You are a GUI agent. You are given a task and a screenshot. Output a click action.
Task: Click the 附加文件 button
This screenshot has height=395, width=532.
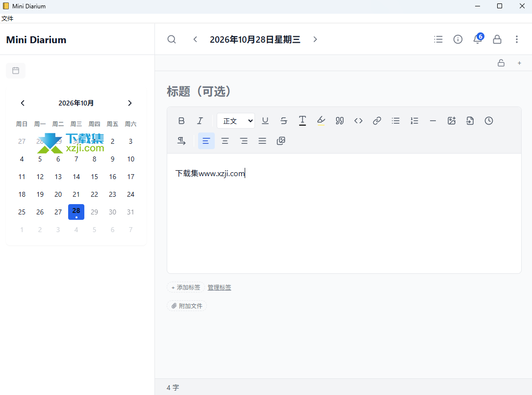tap(187, 306)
